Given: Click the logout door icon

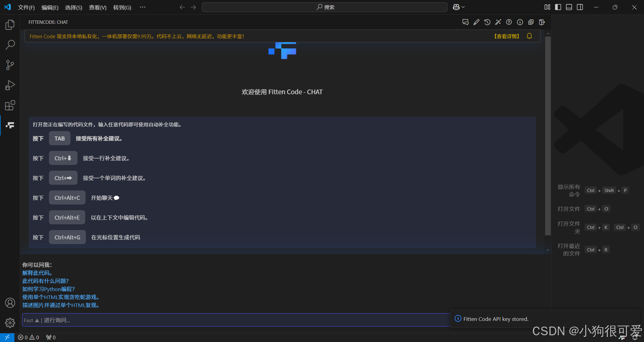Looking at the screenshot, I should [542, 22].
